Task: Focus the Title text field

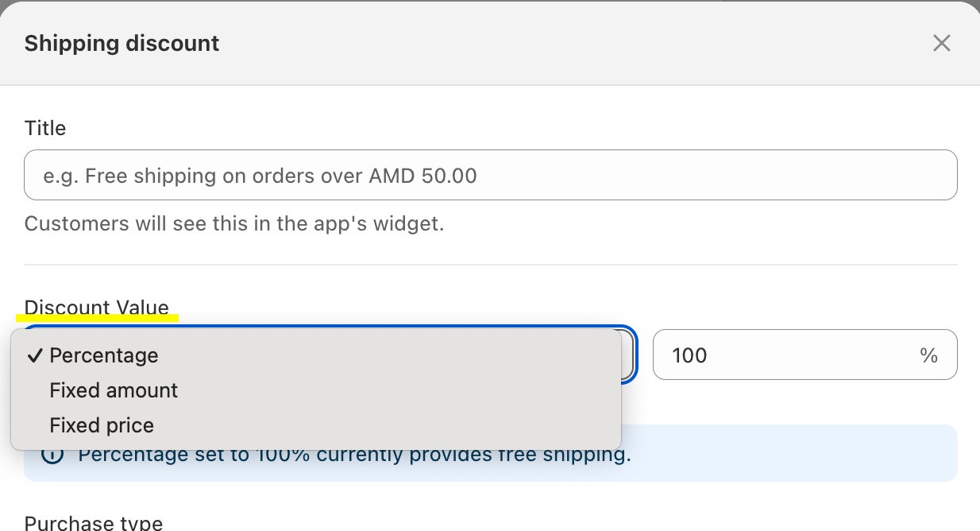Action: coord(490,175)
